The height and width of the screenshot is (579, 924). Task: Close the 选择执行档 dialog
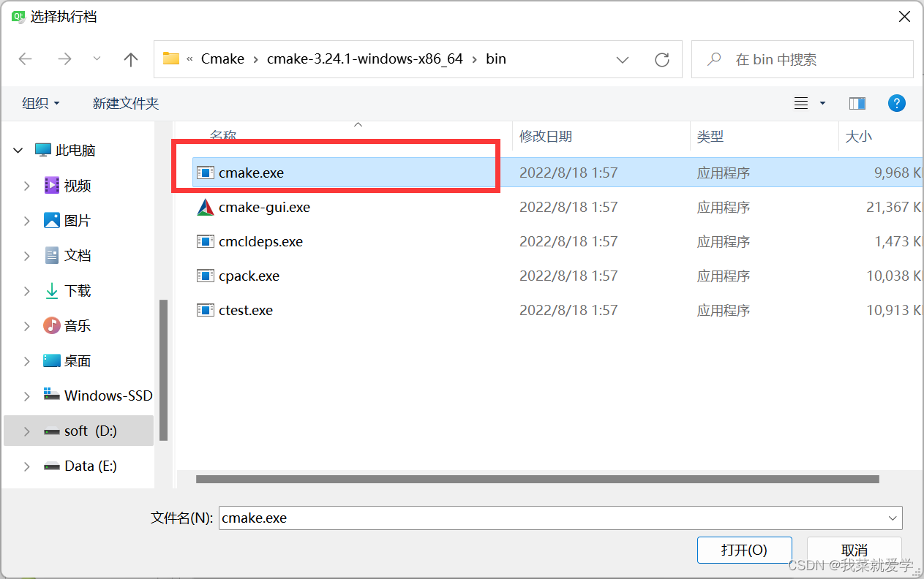[x=904, y=17]
